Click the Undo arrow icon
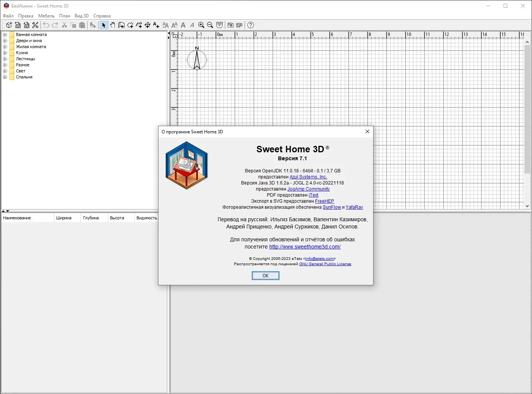 46,25
